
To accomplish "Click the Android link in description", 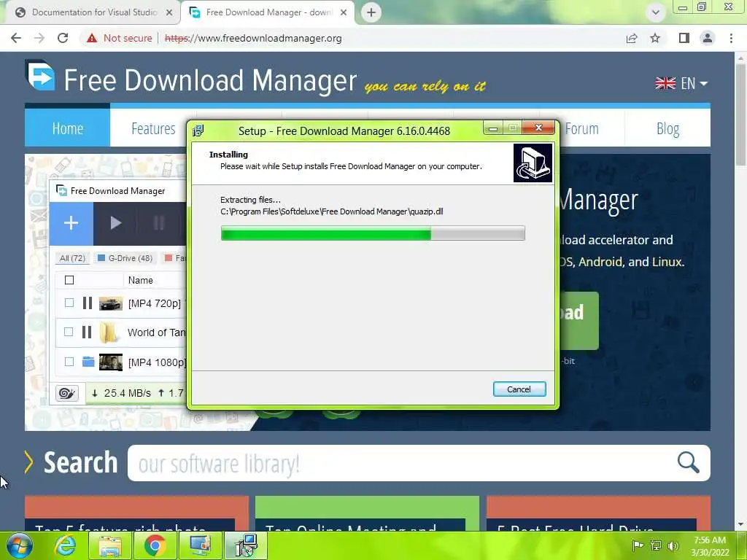I will [x=600, y=262].
